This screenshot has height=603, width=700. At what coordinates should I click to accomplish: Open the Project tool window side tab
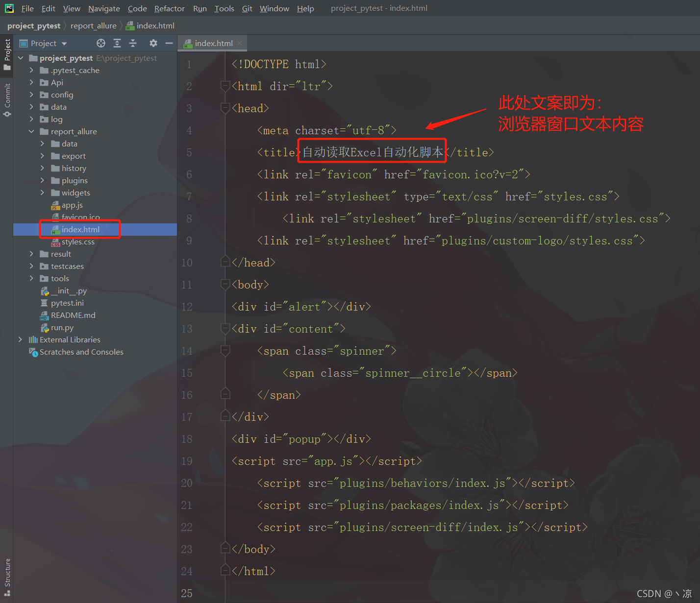(x=7, y=54)
